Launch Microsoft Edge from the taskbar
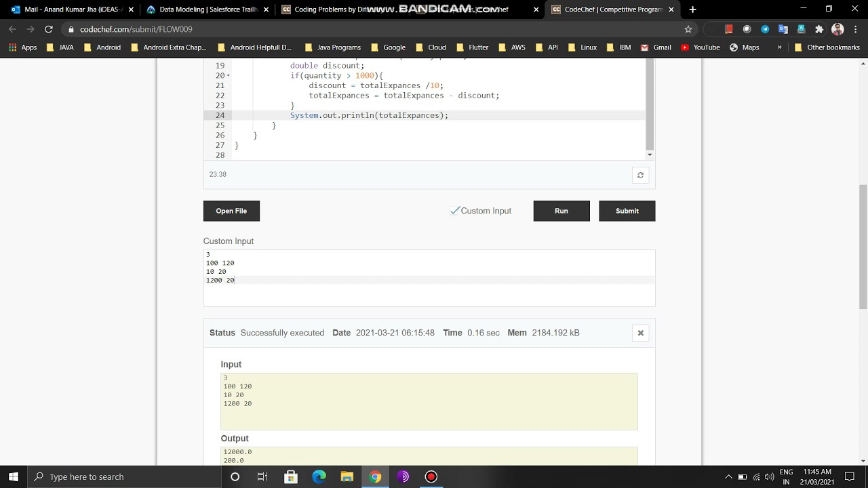868x488 pixels. pos(319,476)
